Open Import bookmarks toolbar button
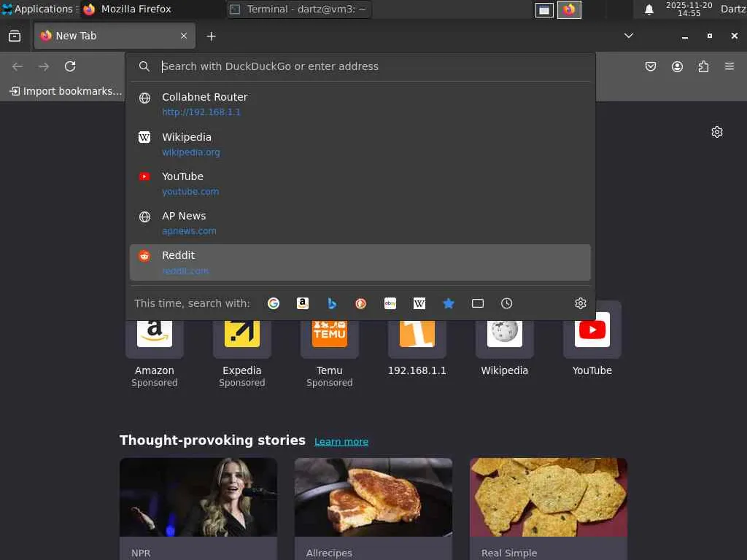Image resolution: width=747 pixels, height=560 pixels. coord(66,91)
